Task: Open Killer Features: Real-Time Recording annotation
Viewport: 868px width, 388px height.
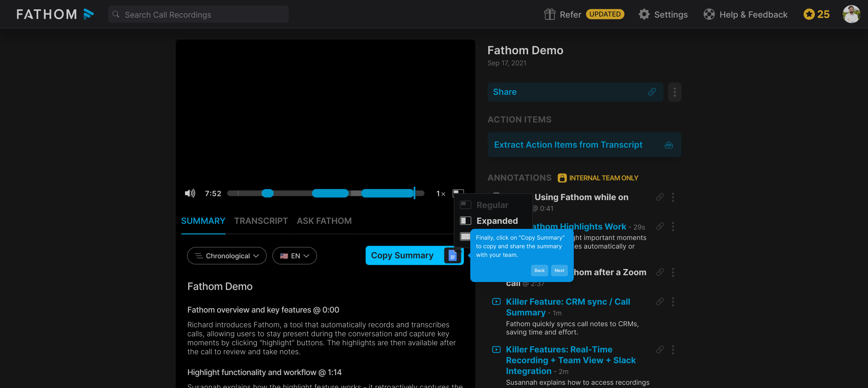Action: pyautogui.click(x=571, y=360)
